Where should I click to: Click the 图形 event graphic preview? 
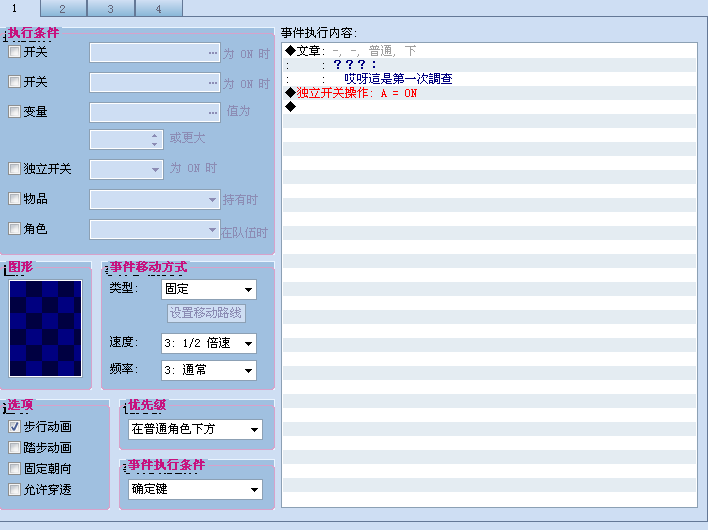tap(46, 328)
